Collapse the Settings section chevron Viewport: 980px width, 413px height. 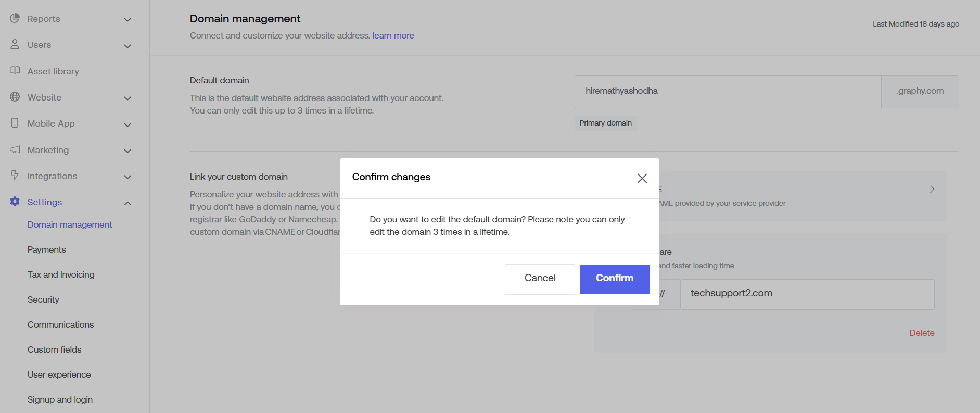pos(128,203)
